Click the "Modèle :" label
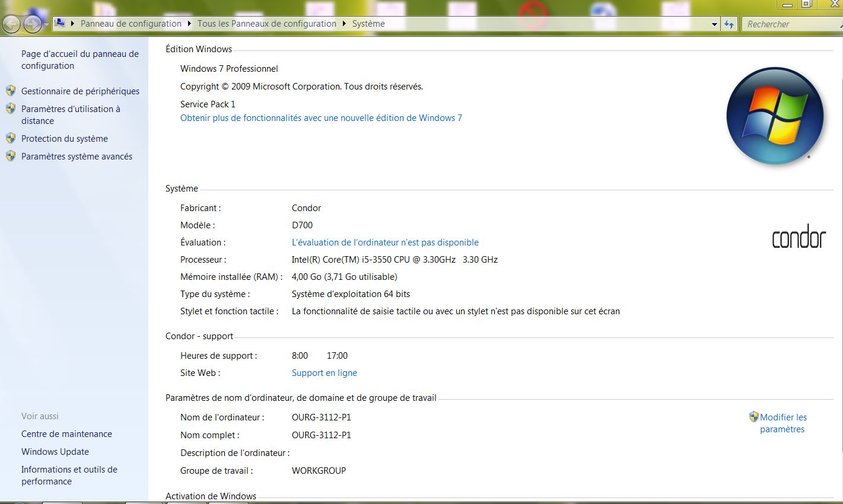The image size is (843, 504). click(x=198, y=225)
